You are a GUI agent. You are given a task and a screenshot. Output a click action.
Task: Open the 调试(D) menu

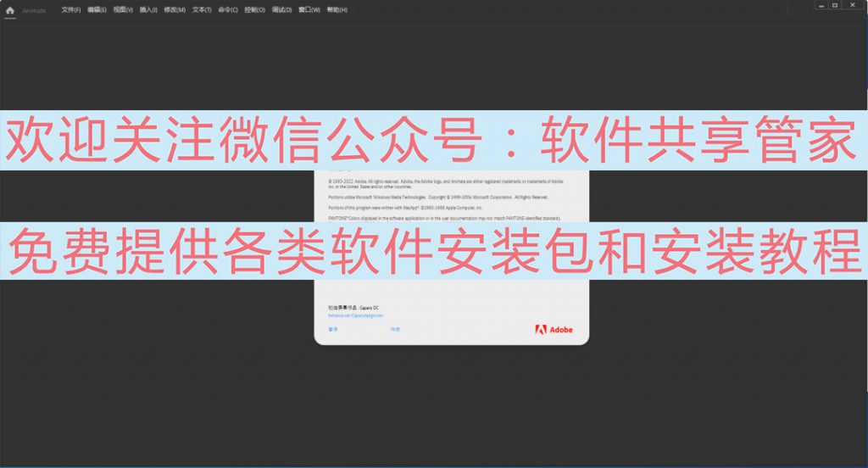click(x=281, y=10)
